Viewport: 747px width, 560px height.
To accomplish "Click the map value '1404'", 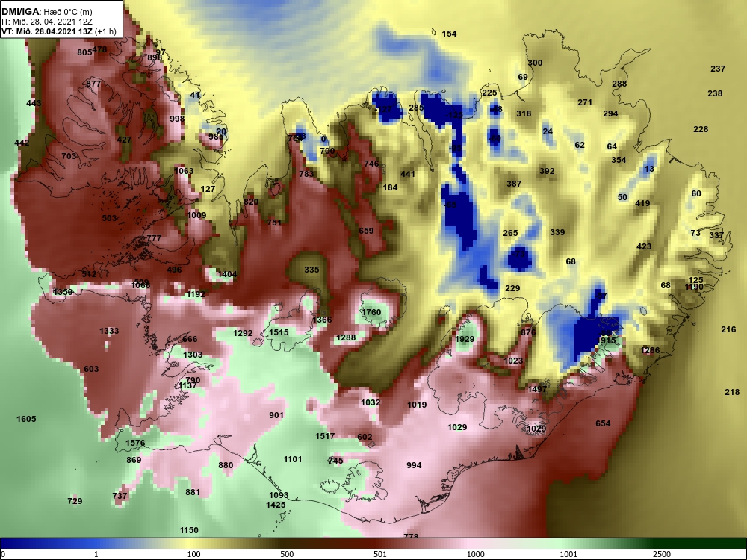I will (x=227, y=274).
